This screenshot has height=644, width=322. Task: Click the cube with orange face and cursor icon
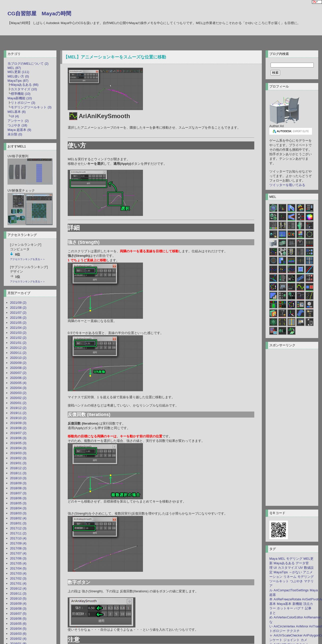[x=273, y=313]
